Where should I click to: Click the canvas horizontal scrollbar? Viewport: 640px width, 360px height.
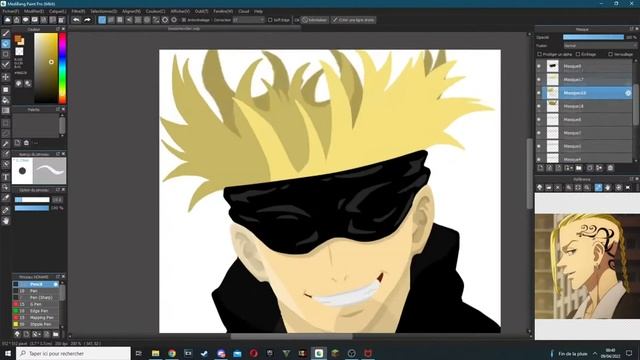[291, 337]
